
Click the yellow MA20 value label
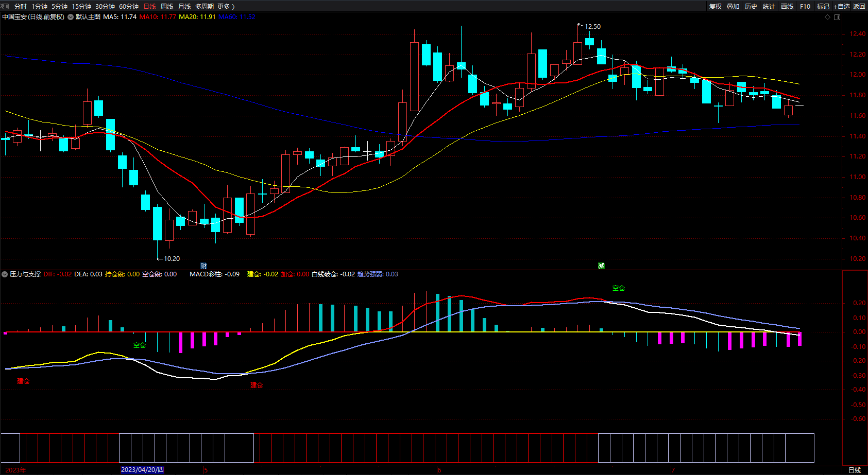click(197, 17)
